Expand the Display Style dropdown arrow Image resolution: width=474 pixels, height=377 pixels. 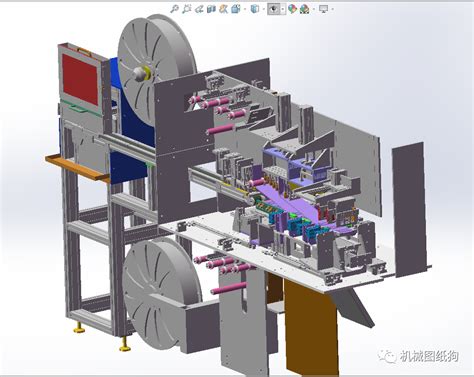point(264,9)
